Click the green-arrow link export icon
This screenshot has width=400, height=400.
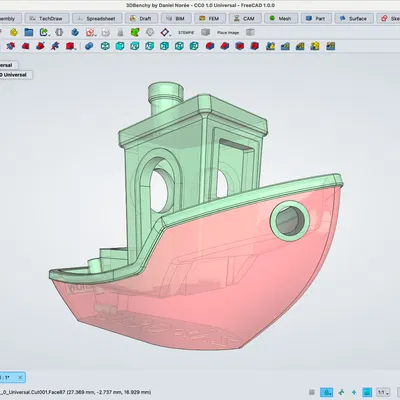pyautogui.click(x=44, y=32)
